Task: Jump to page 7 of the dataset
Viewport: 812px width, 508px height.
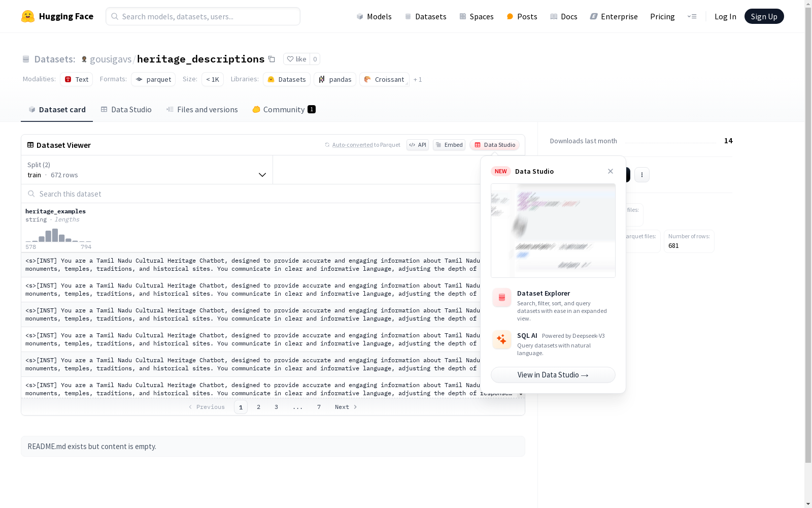Action: point(319,407)
